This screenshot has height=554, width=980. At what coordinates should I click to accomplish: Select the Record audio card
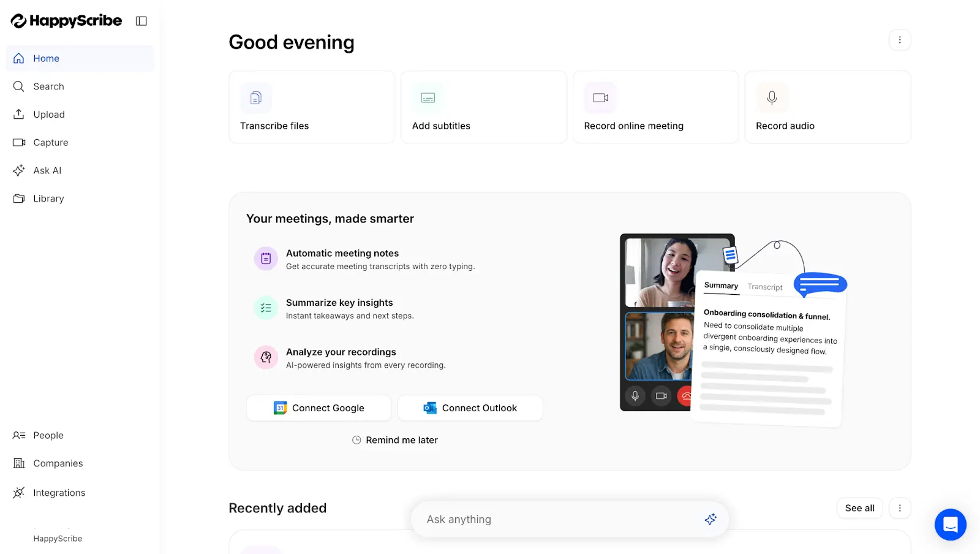point(827,107)
